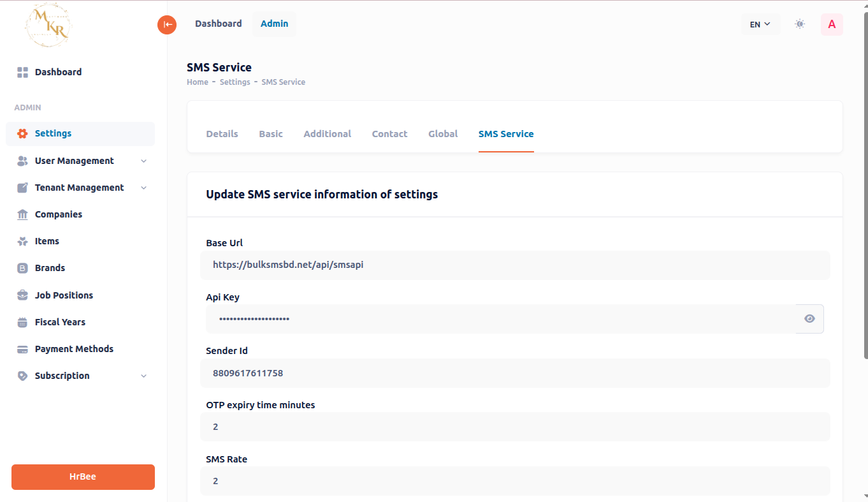This screenshot has width=868, height=502.
Task: Click the Settings gear icon
Action: click(x=23, y=133)
